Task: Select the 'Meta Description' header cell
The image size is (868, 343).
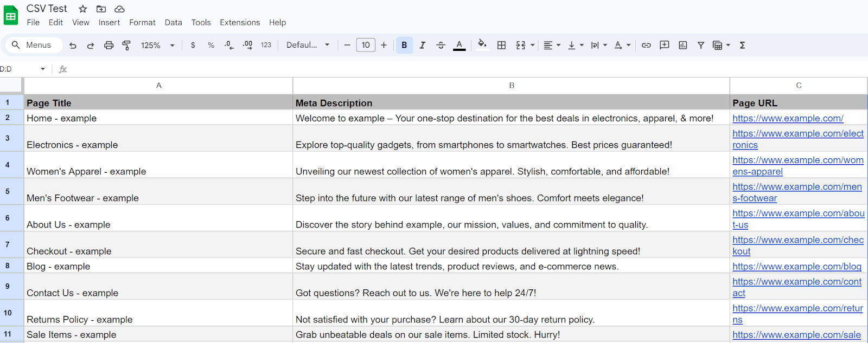Action: (512, 102)
